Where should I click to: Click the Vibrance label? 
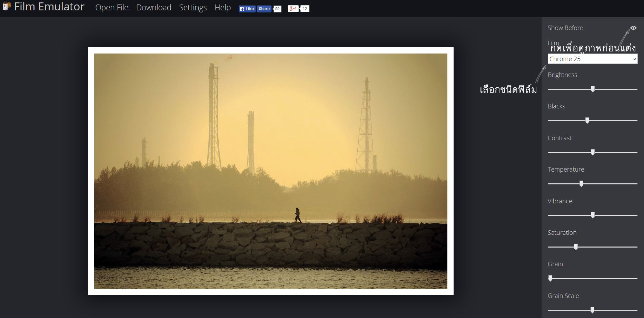pos(560,201)
